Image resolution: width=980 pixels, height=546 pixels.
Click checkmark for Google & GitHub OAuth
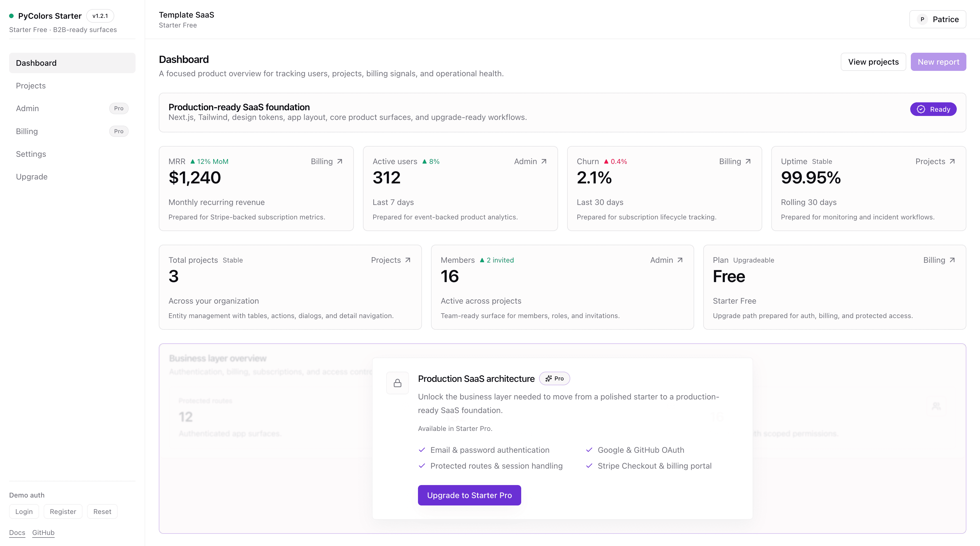pyautogui.click(x=589, y=450)
